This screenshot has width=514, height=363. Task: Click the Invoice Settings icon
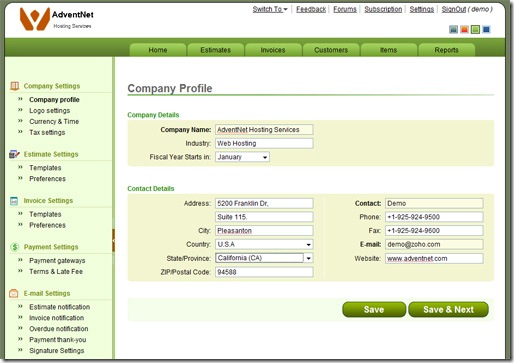point(14,201)
